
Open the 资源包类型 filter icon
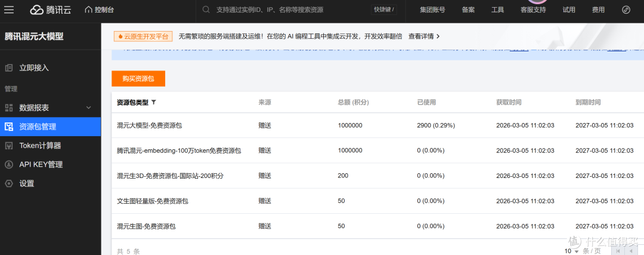pyautogui.click(x=154, y=102)
